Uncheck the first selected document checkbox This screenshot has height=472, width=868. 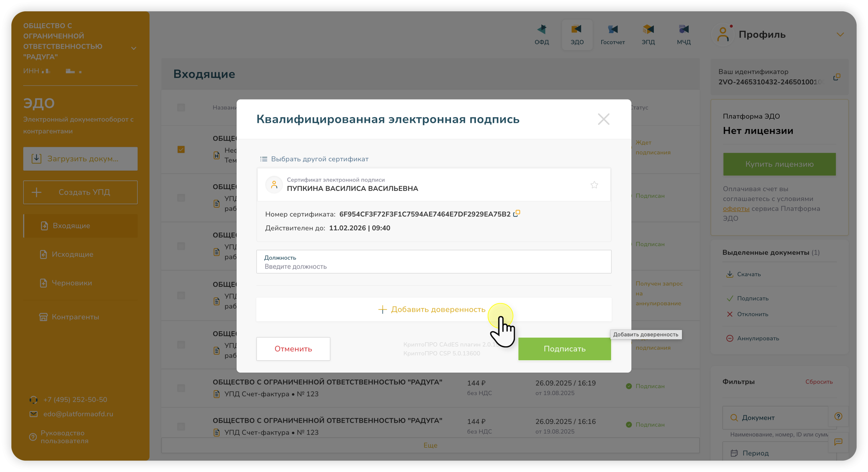click(181, 149)
